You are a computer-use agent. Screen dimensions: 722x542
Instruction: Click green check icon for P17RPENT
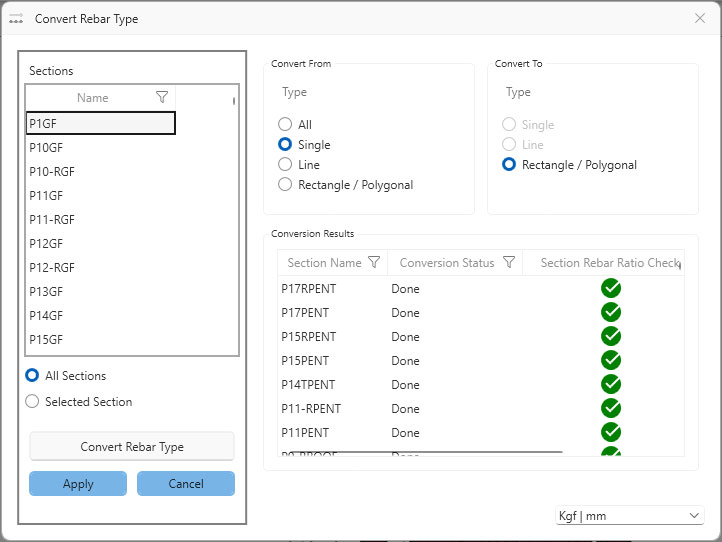tap(611, 288)
